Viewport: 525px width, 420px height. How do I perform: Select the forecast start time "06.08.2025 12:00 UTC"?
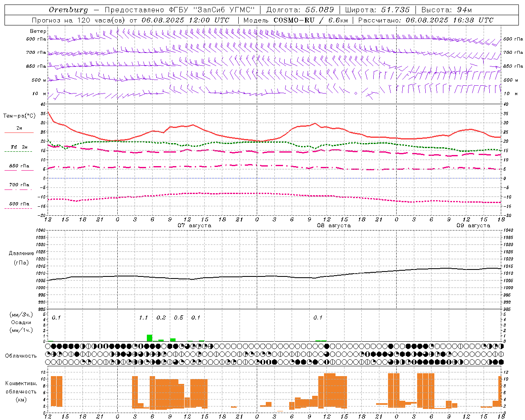coord(185,20)
